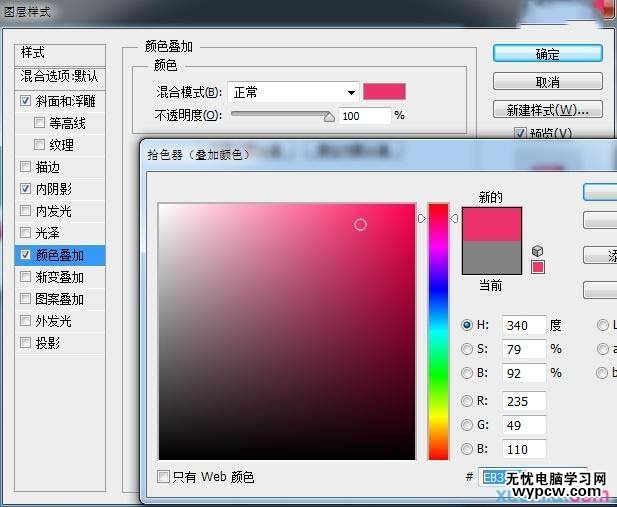
Task: Enable 外发光 checkbox
Action: (25, 321)
